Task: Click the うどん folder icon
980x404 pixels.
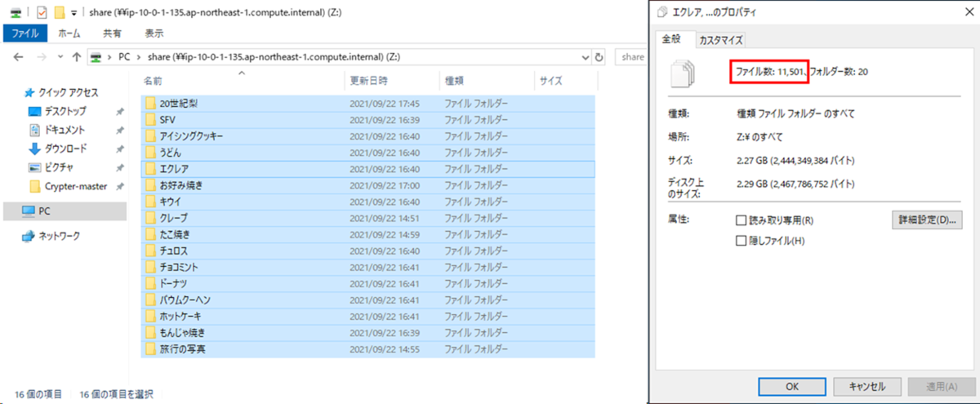Action: 150,153
